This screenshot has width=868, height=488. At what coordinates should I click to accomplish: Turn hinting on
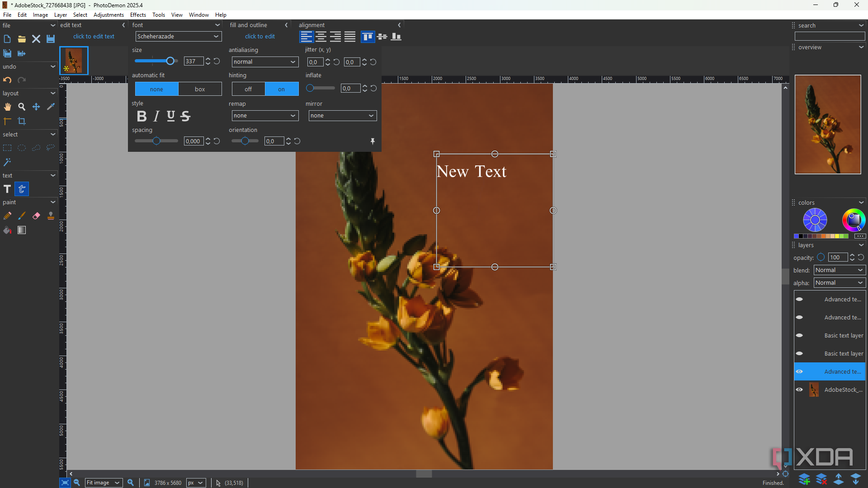[x=282, y=89]
